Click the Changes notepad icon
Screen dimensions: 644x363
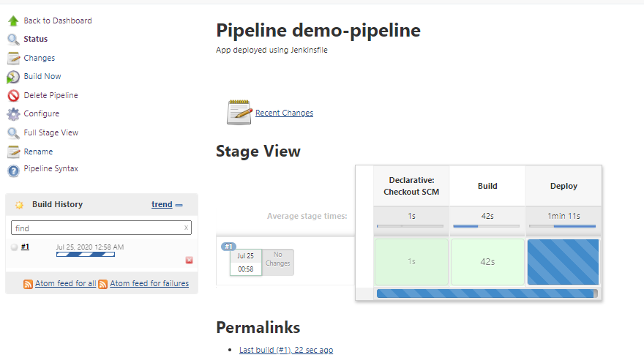pos(13,59)
